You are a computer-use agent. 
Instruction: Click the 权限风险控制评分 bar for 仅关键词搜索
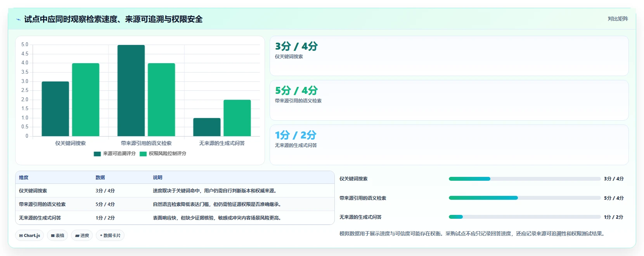(x=86, y=100)
